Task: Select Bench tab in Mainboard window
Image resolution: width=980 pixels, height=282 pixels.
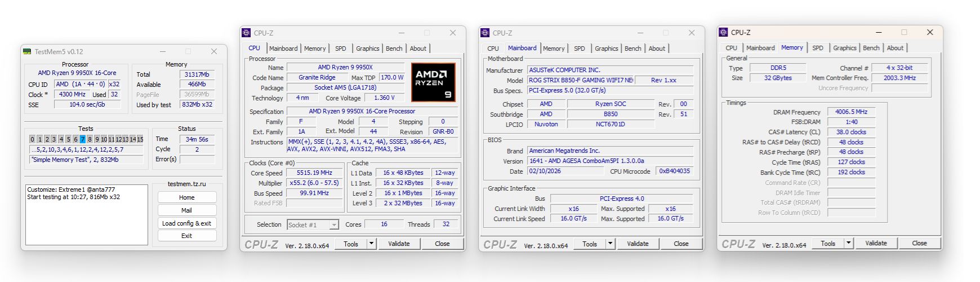Action: point(632,49)
